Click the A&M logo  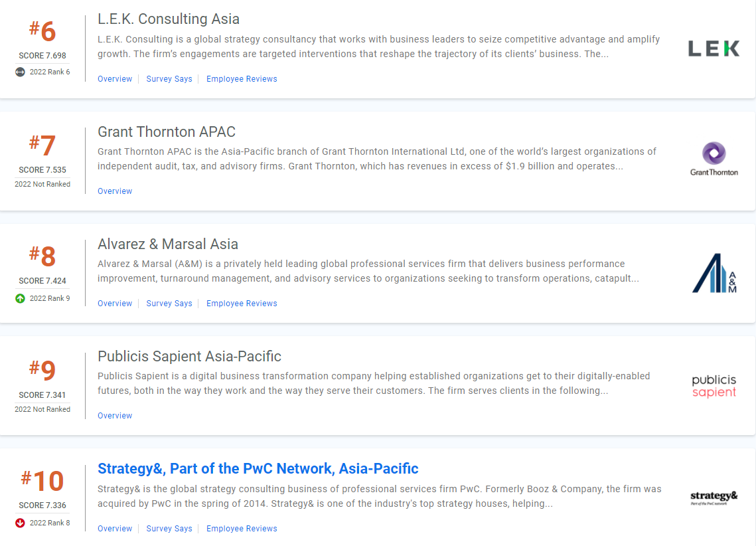coord(715,273)
